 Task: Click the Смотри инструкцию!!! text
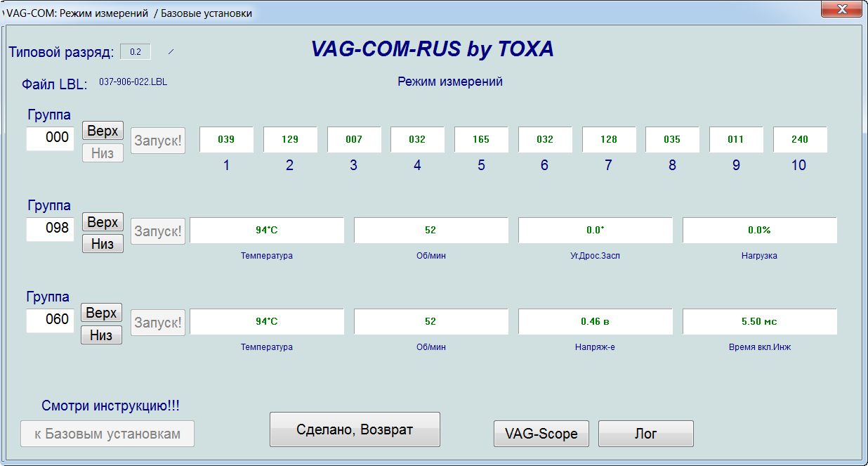[111, 406]
